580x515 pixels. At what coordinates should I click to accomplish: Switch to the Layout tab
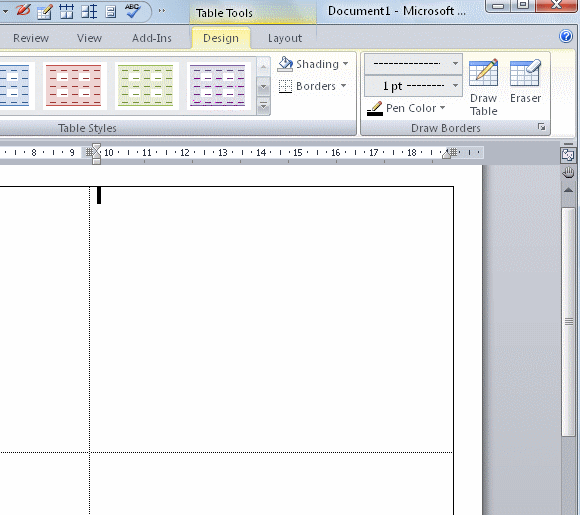pyautogui.click(x=285, y=38)
